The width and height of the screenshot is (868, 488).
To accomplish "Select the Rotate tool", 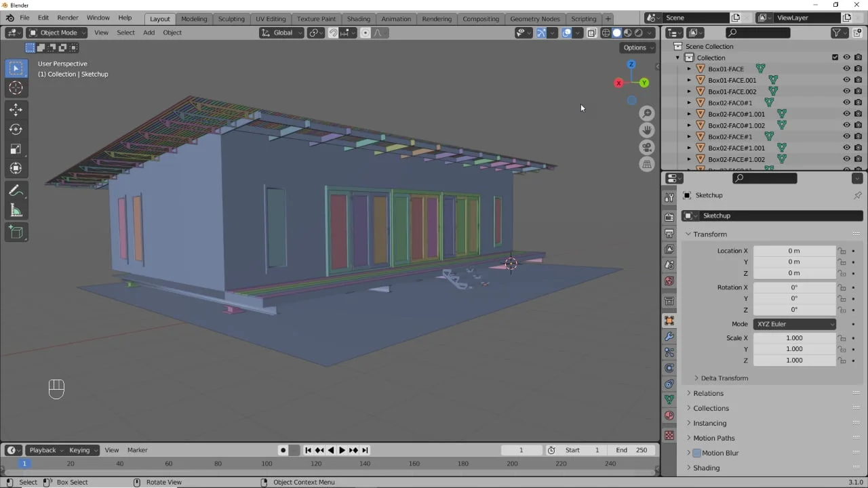I will pos(16,129).
